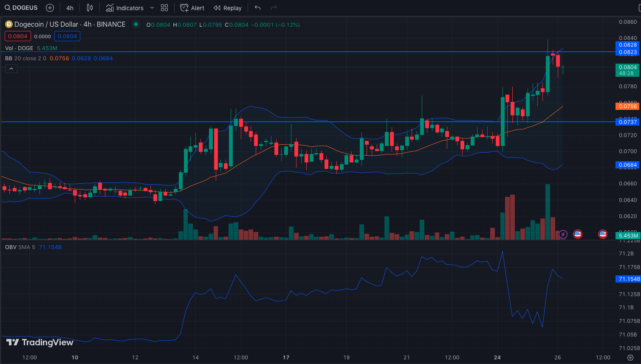This screenshot has height=364, width=641.
Task: Open chart settings gear at bottom right
Action: click(630, 357)
